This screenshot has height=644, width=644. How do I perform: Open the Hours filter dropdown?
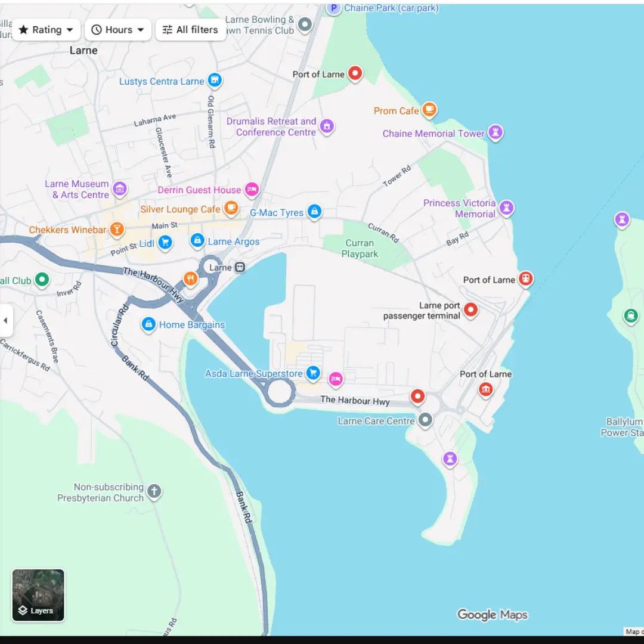118,30
